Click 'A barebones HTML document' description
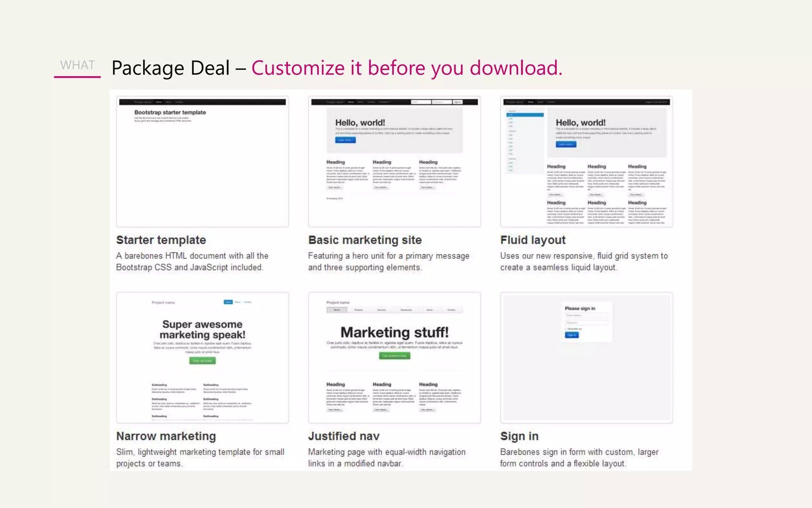812x508 pixels. tap(192, 262)
